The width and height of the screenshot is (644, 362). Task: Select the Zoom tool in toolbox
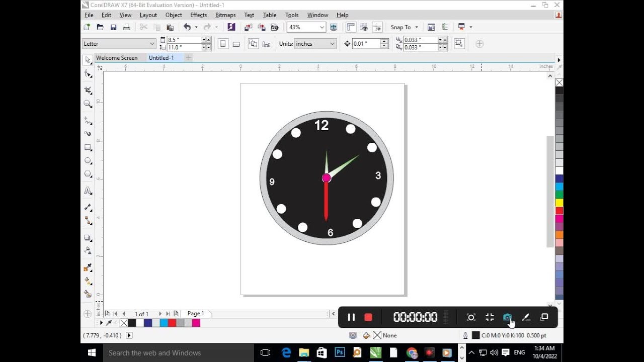pyautogui.click(x=88, y=104)
